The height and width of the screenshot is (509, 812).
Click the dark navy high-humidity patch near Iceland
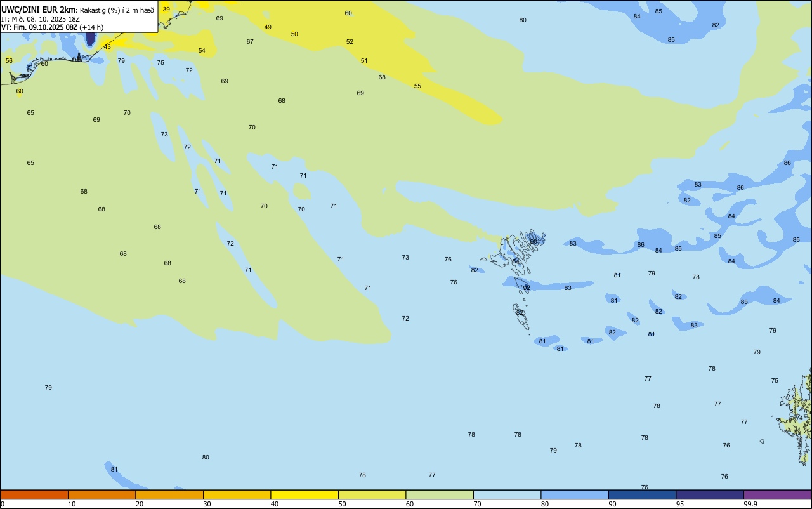pyautogui.click(x=90, y=39)
